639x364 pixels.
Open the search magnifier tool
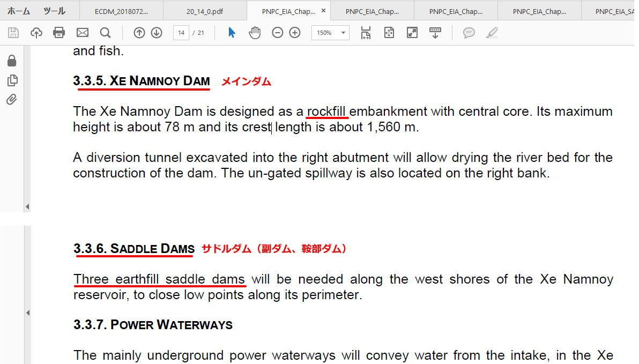(x=105, y=33)
